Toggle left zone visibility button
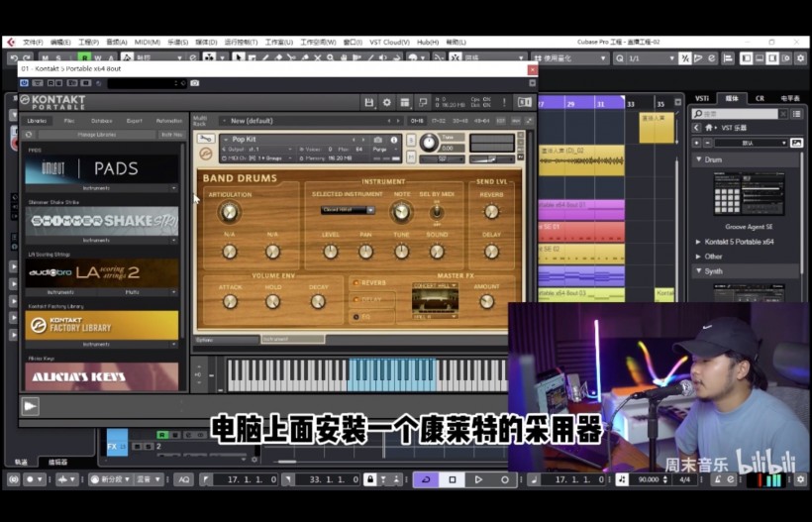The height and width of the screenshot is (522, 812). pos(747,58)
